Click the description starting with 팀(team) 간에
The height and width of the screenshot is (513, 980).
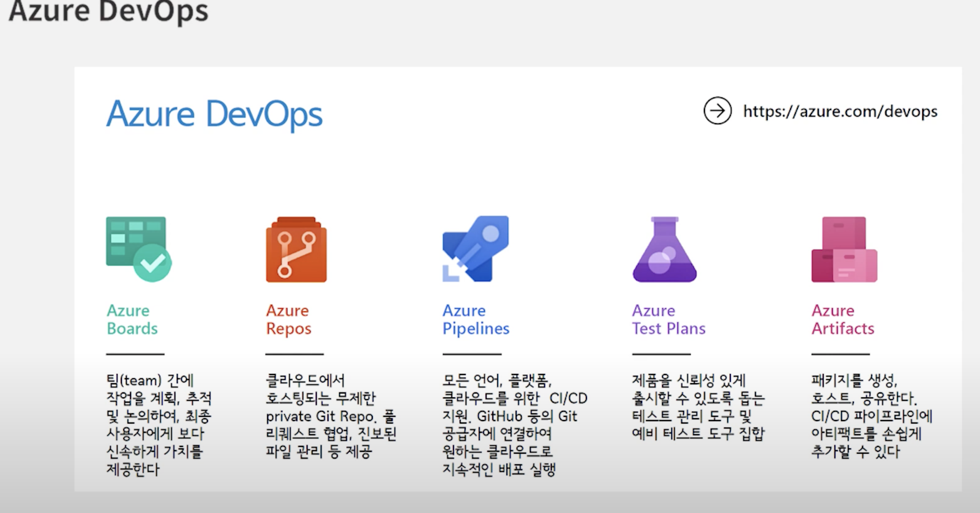(x=159, y=424)
